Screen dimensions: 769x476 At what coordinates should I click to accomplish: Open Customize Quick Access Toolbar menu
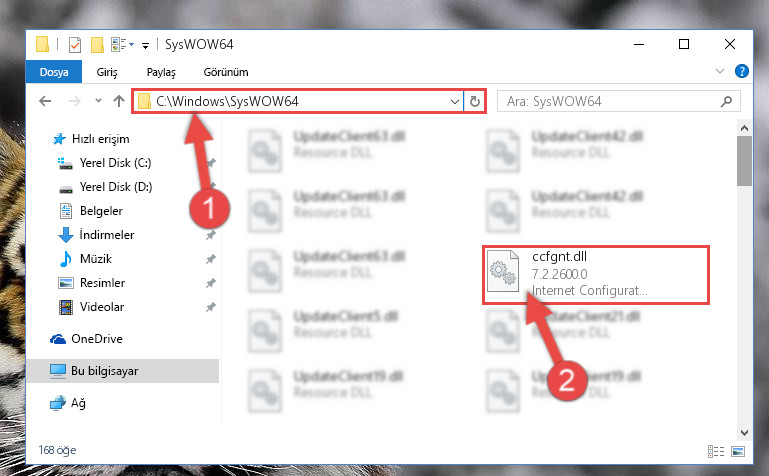tap(146, 46)
